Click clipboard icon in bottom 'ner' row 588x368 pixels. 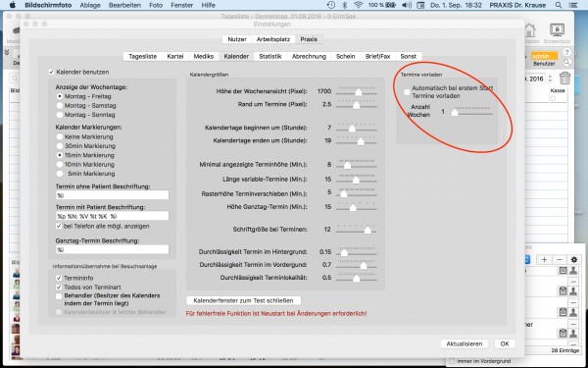pos(563,333)
